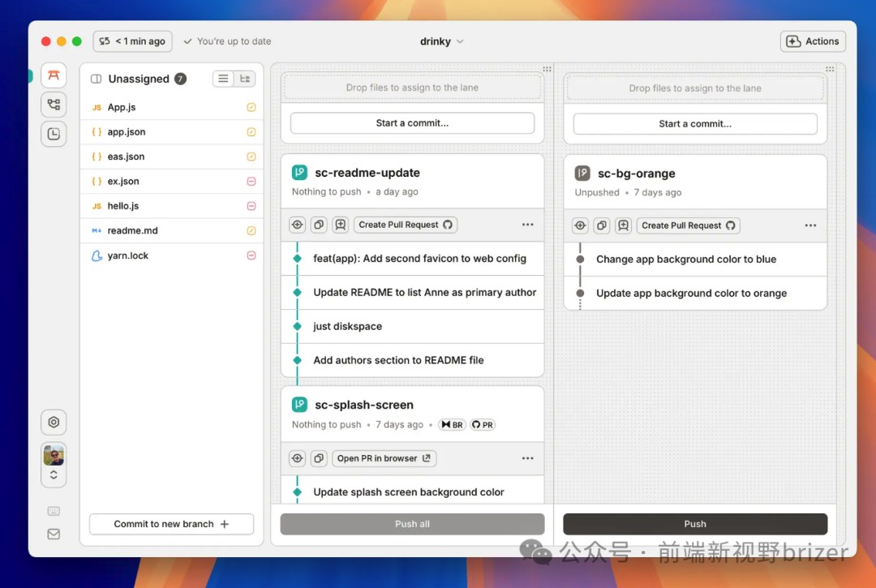Click Commit to new branch button

pyautogui.click(x=171, y=524)
